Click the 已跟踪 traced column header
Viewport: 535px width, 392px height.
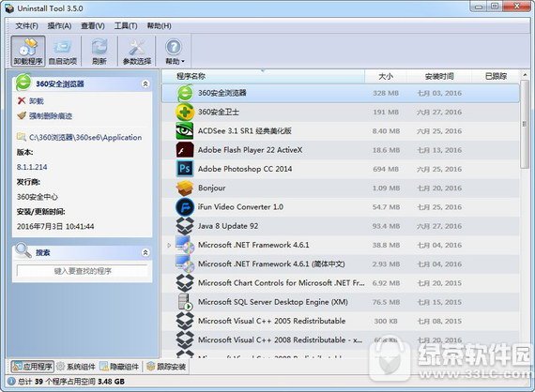(x=496, y=76)
